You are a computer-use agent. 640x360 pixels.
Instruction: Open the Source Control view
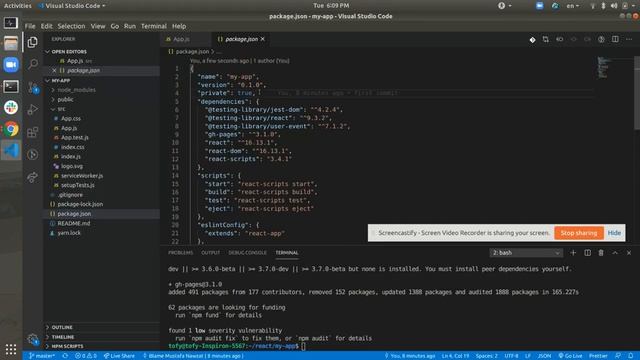33,87
